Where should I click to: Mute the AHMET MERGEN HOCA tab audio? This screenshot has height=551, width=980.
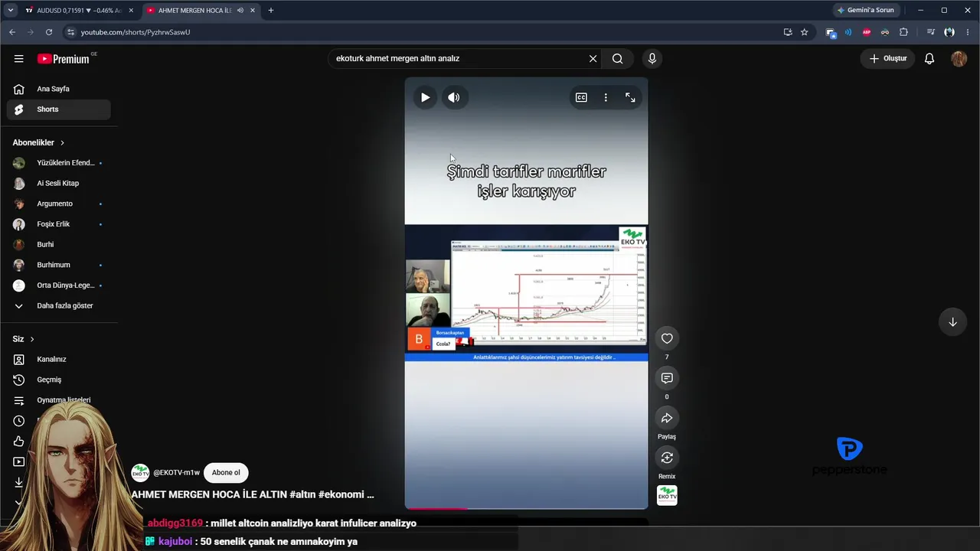pyautogui.click(x=240, y=11)
